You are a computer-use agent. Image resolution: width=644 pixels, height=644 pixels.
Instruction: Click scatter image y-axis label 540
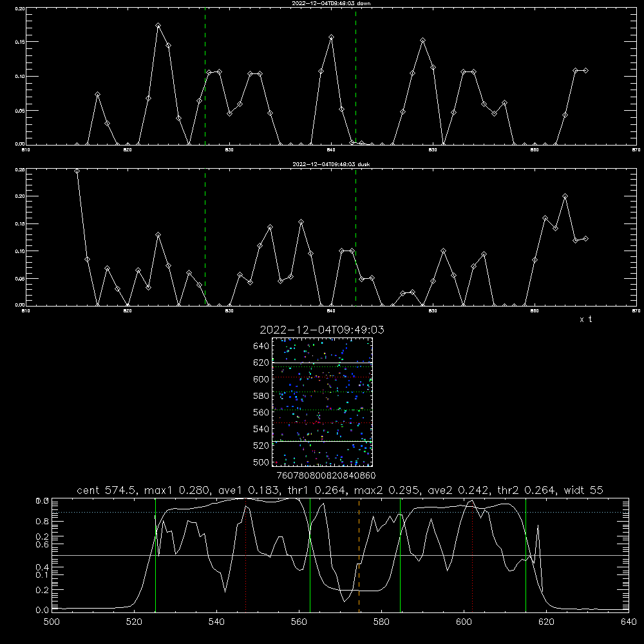[x=261, y=429]
